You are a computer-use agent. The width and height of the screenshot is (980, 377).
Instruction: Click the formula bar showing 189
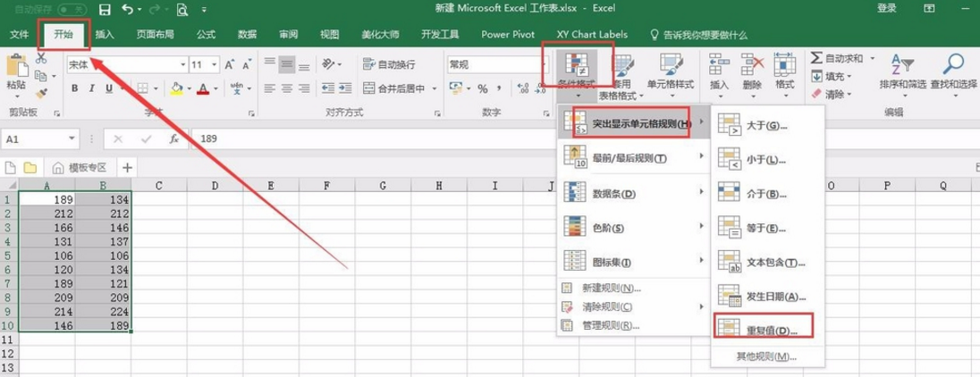point(585,138)
